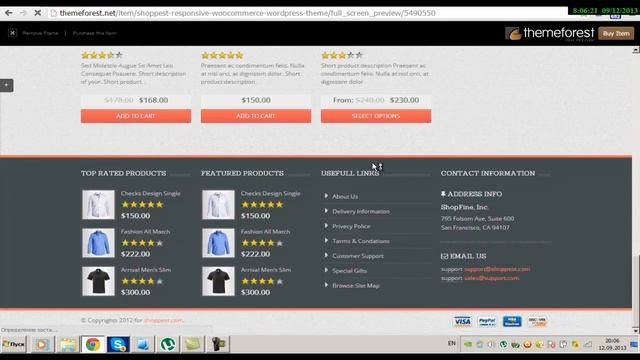The image size is (640, 360).
Task: Close the preview frame X icon
Action: click(x=12, y=33)
